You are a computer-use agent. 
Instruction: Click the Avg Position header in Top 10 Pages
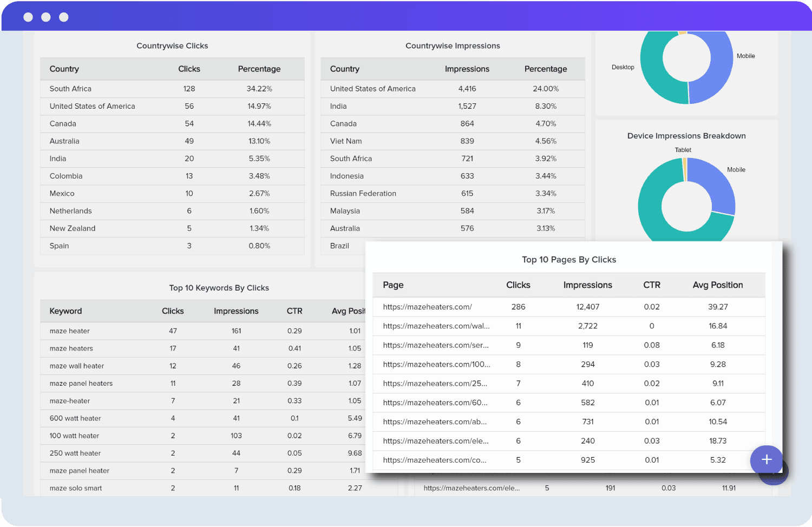[x=718, y=285]
